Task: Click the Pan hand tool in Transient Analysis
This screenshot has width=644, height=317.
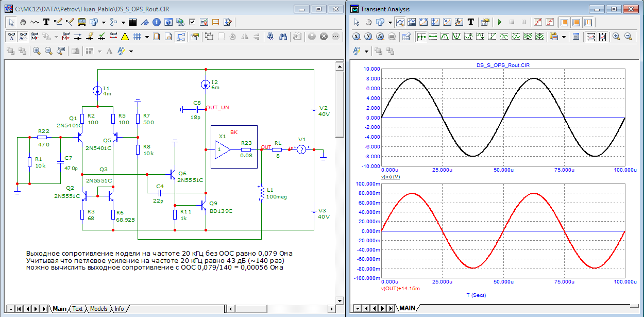Action: (x=368, y=22)
